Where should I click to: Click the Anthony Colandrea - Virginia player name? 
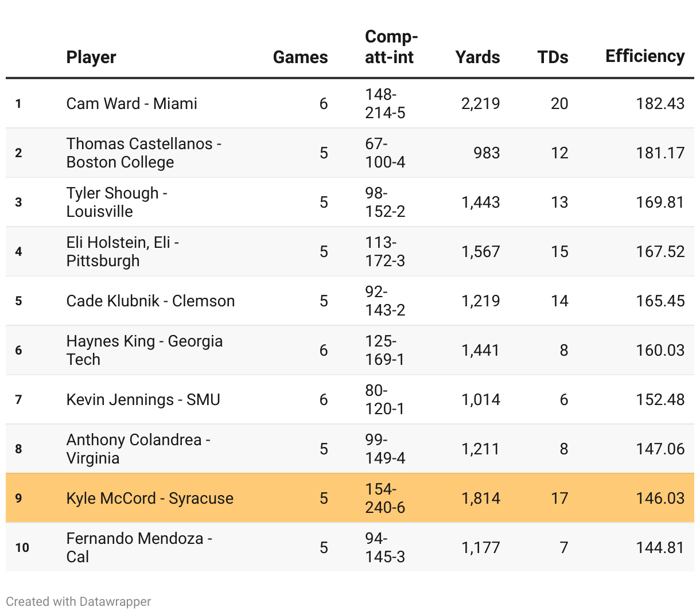138,449
